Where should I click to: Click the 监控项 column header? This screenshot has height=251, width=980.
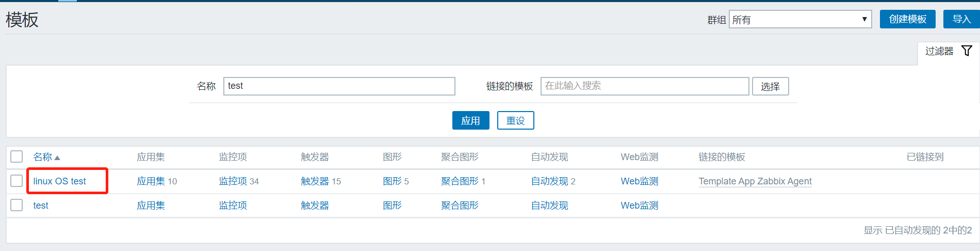pyautogui.click(x=233, y=157)
